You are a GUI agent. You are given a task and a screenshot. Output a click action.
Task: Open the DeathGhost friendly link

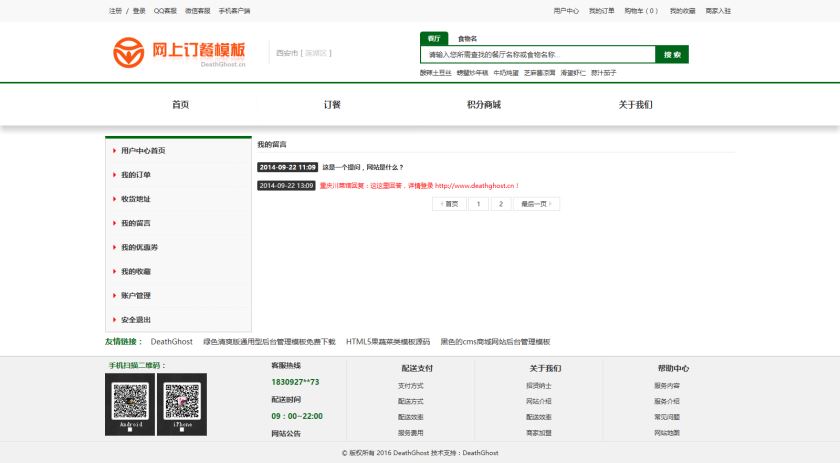[171, 342]
